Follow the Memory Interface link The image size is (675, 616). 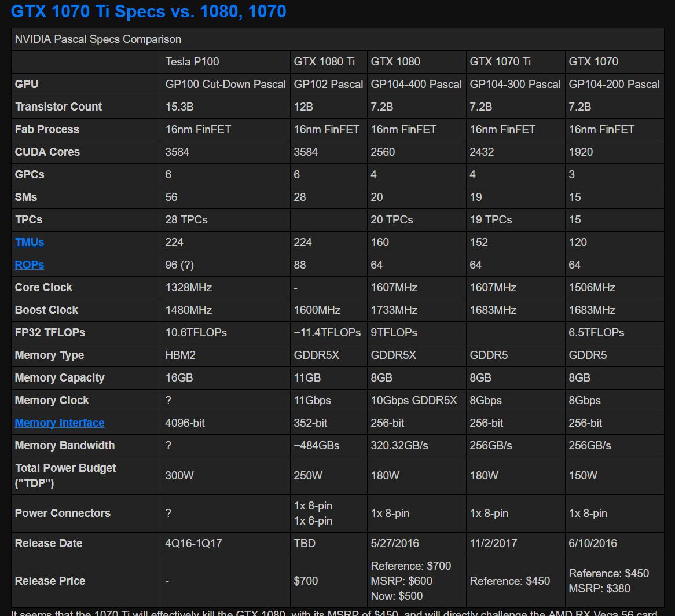click(60, 423)
